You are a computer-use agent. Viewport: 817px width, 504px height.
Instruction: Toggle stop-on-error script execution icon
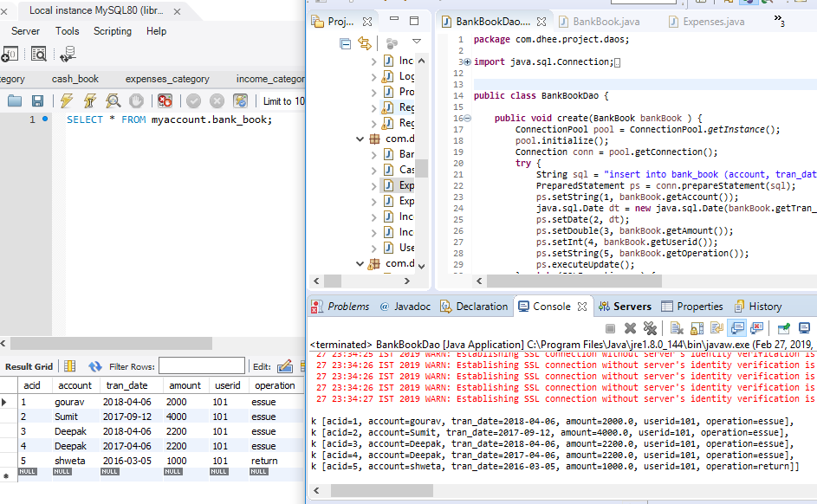point(165,100)
